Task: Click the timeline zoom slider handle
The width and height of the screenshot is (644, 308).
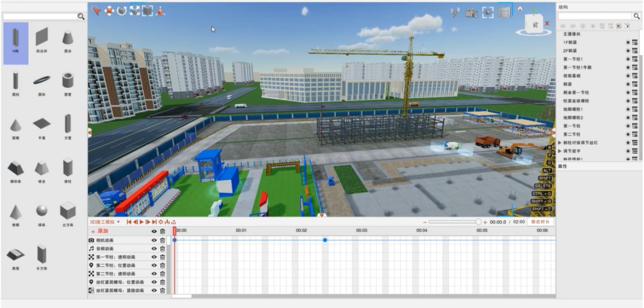Action: click(x=478, y=222)
